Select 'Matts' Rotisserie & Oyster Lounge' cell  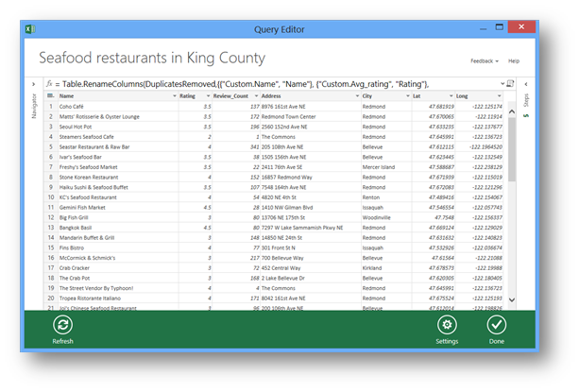pyautogui.click(x=118, y=116)
